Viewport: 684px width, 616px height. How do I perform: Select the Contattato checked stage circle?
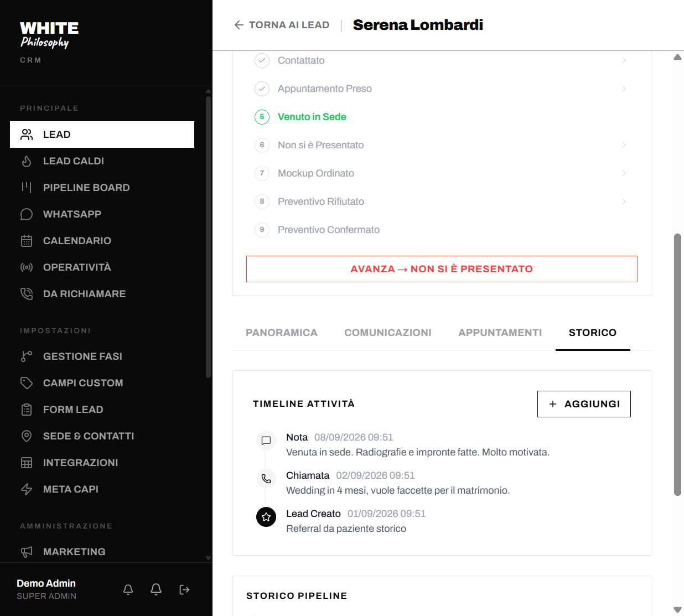pyautogui.click(x=262, y=60)
